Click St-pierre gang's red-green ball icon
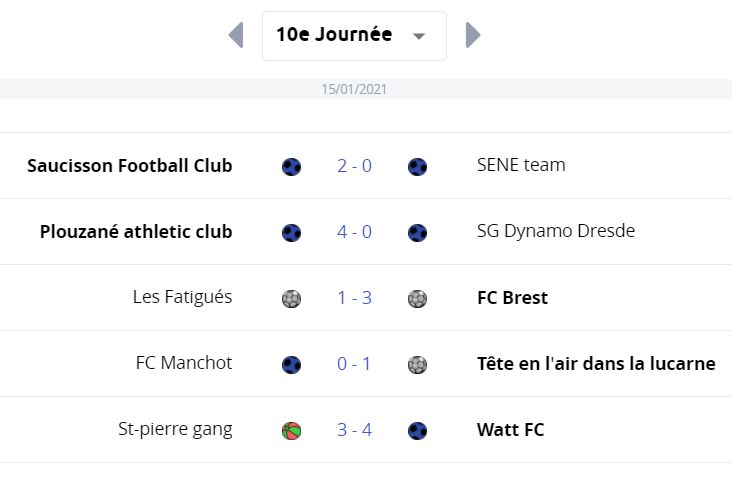Image resolution: width=732 pixels, height=479 pixels. (291, 431)
